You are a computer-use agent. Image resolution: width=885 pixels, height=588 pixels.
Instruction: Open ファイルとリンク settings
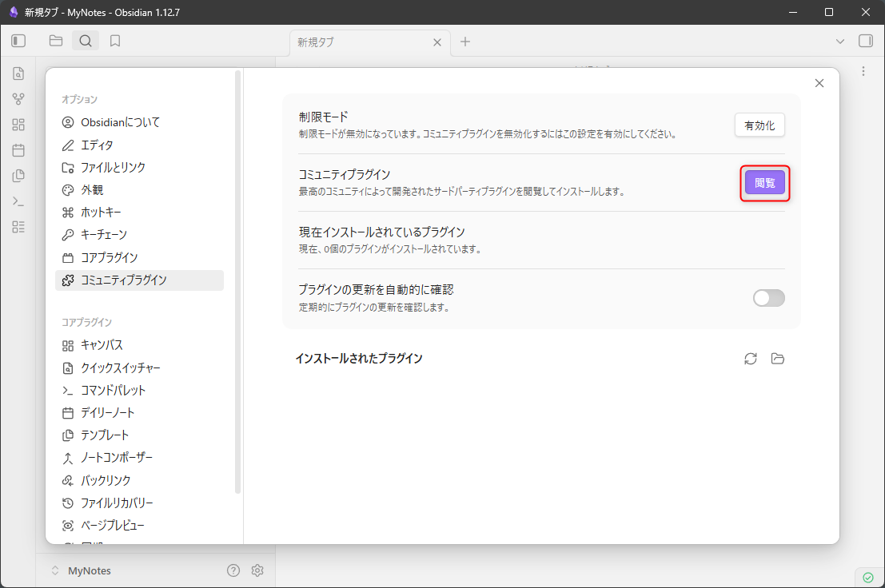[x=139, y=168]
